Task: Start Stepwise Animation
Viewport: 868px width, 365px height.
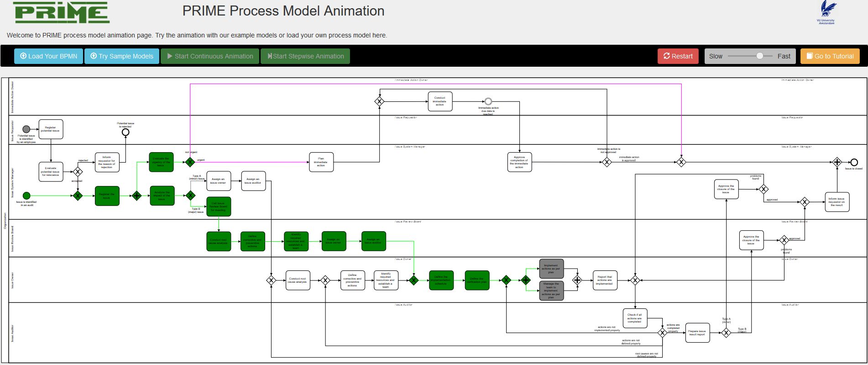Action: coord(305,56)
